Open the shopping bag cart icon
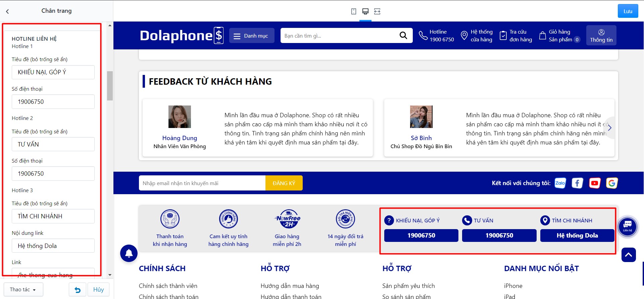 point(542,35)
